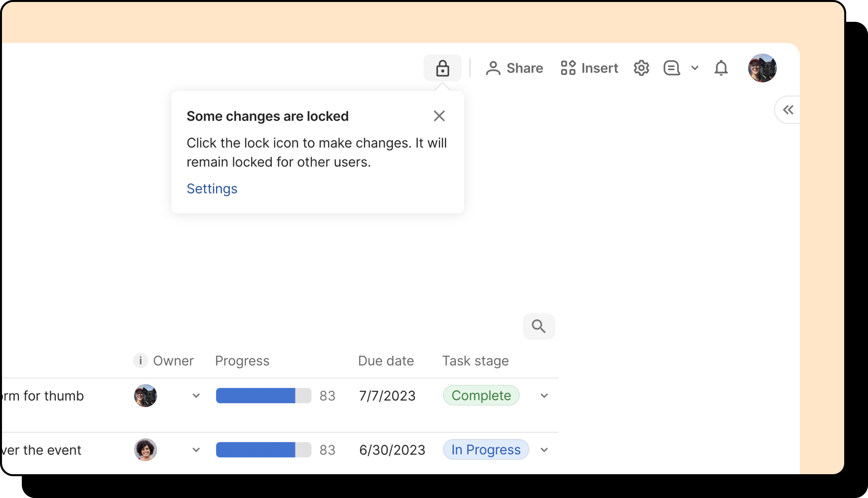
Task: Click the lock icon to unlock changes
Action: [443, 68]
